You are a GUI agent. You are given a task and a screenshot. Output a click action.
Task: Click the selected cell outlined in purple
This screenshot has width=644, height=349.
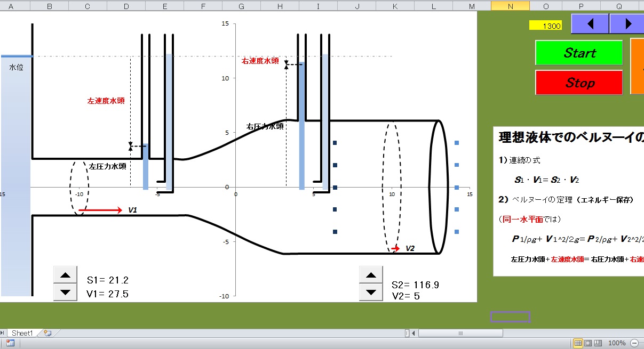(510, 317)
